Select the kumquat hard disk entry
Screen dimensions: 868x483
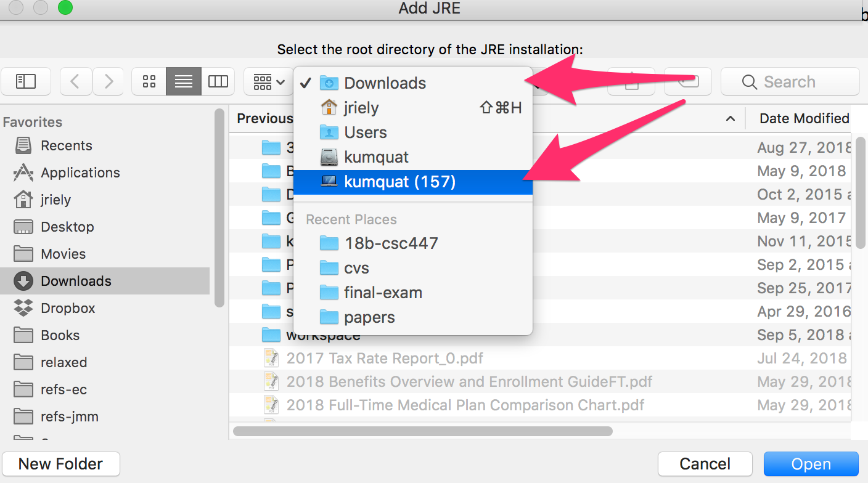click(376, 158)
